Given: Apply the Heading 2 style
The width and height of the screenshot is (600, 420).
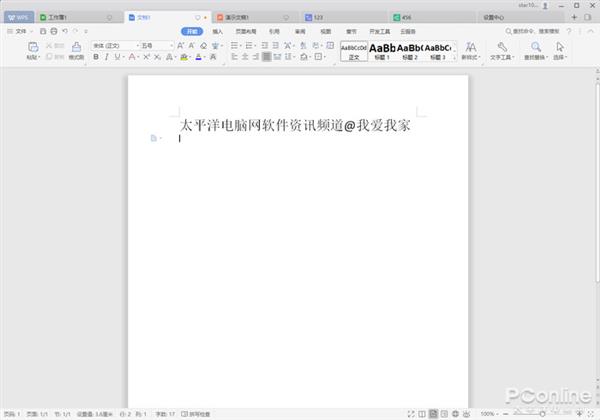Looking at the screenshot, I should pos(409,51).
